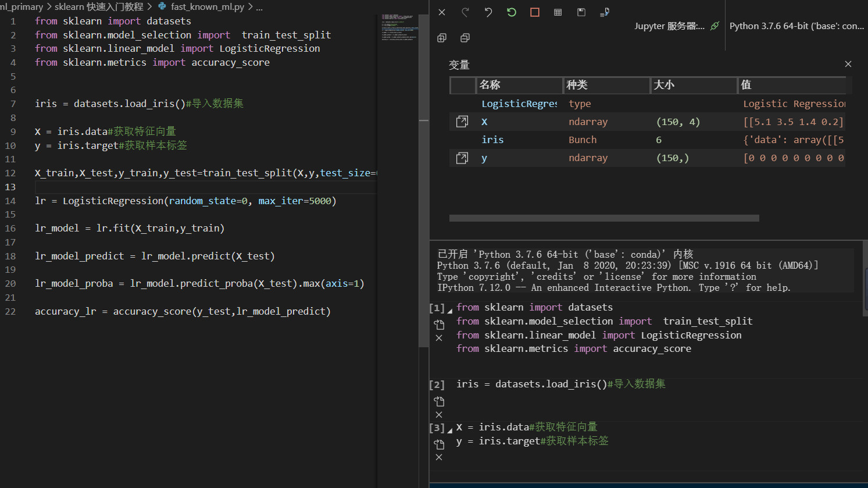Click the interactive window vertical scrollbar
The width and height of the screenshot is (868, 488).
point(865,279)
